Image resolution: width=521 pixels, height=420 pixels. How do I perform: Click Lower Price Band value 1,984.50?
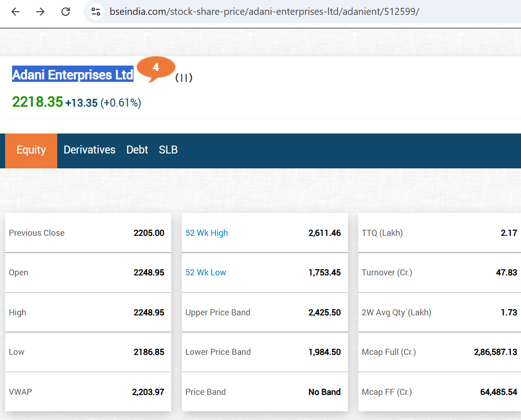(x=325, y=352)
